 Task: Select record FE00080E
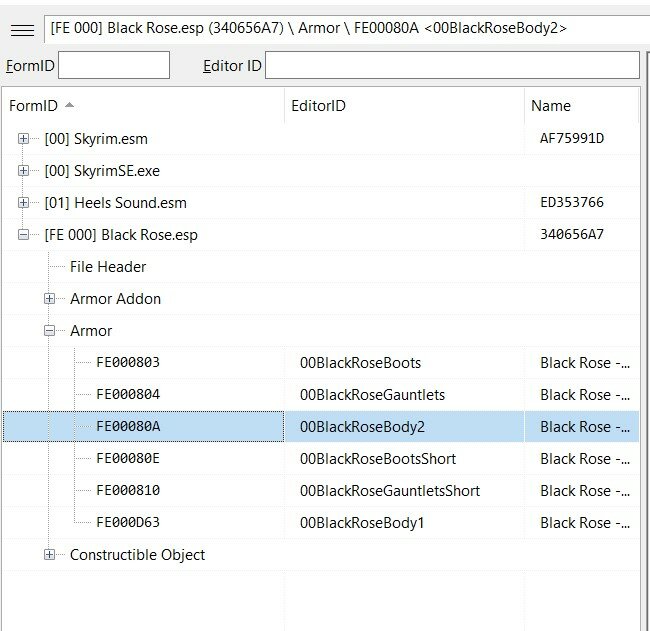(128, 459)
